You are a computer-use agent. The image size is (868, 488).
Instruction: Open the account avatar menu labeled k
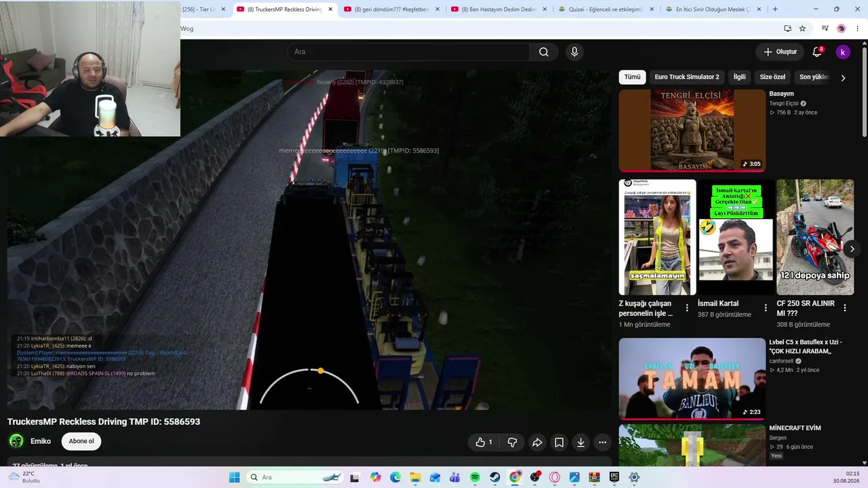point(842,52)
